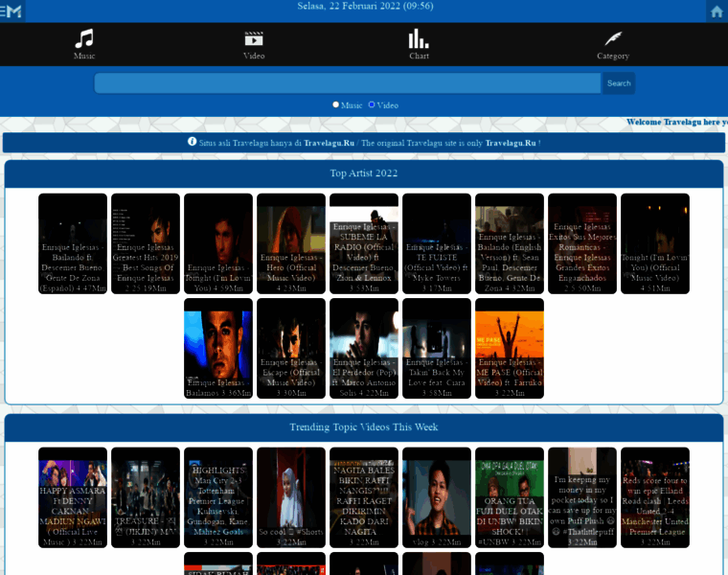Follow the second Travelagu.Ru link
The height and width of the screenshot is (575, 728).
511,143
